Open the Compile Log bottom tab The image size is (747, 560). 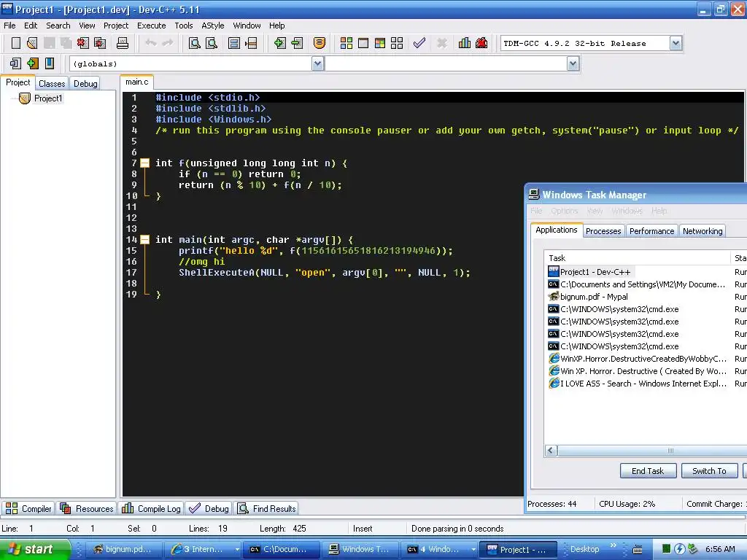152,508
